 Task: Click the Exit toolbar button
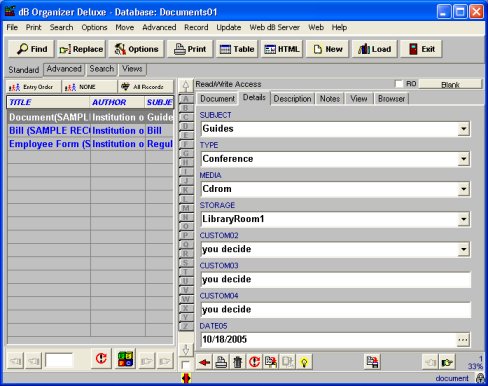tap(421, 49)
